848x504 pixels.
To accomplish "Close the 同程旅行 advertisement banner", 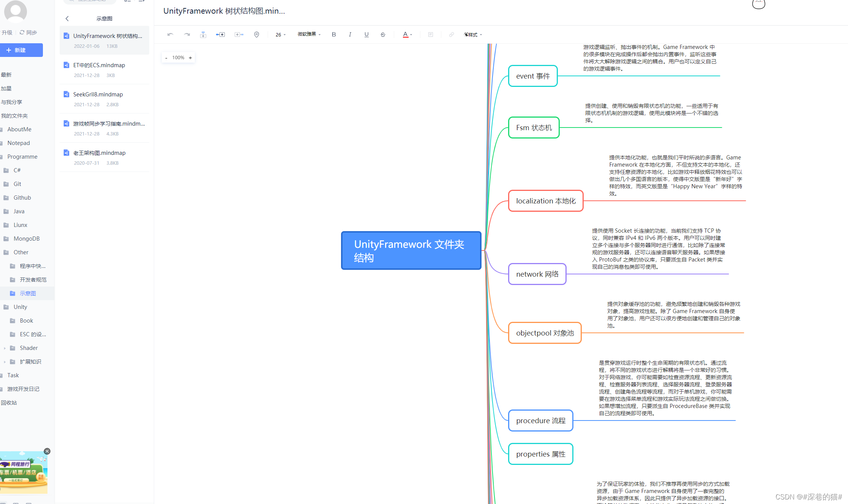I will click(x=47, y=451).
